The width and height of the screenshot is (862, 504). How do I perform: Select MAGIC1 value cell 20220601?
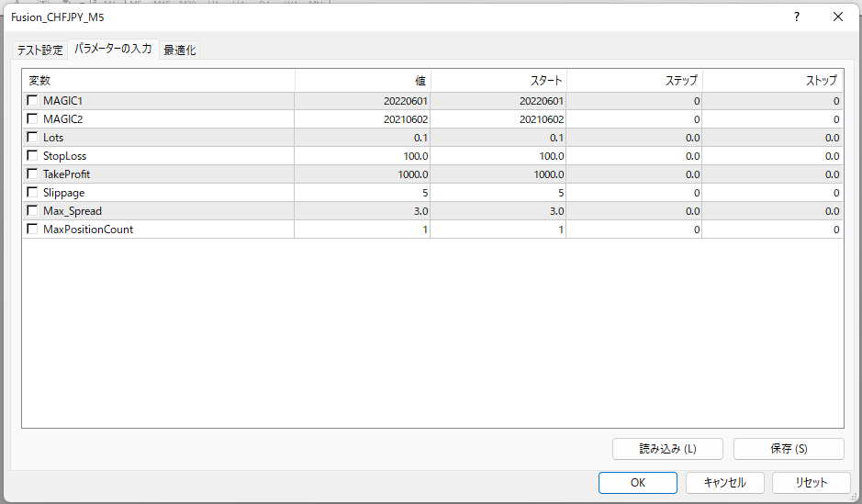[363, 101]
